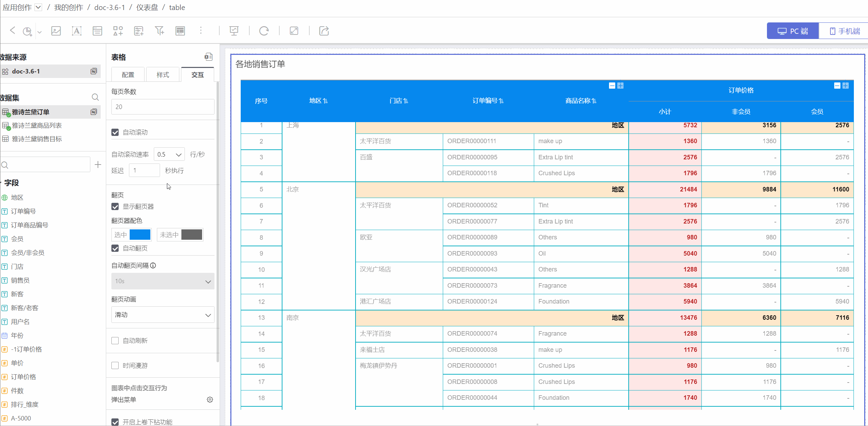Switch to the 配置 tab
868x426 pixels.
click(128, 75)
